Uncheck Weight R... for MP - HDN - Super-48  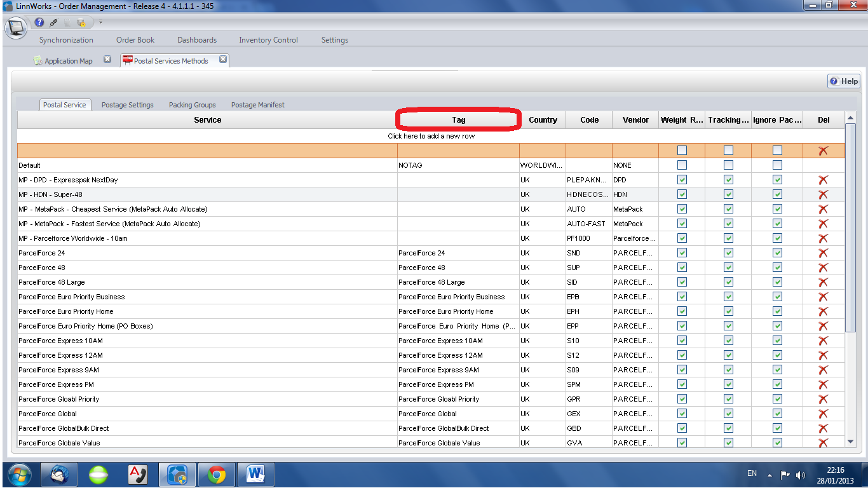[682, 194]
